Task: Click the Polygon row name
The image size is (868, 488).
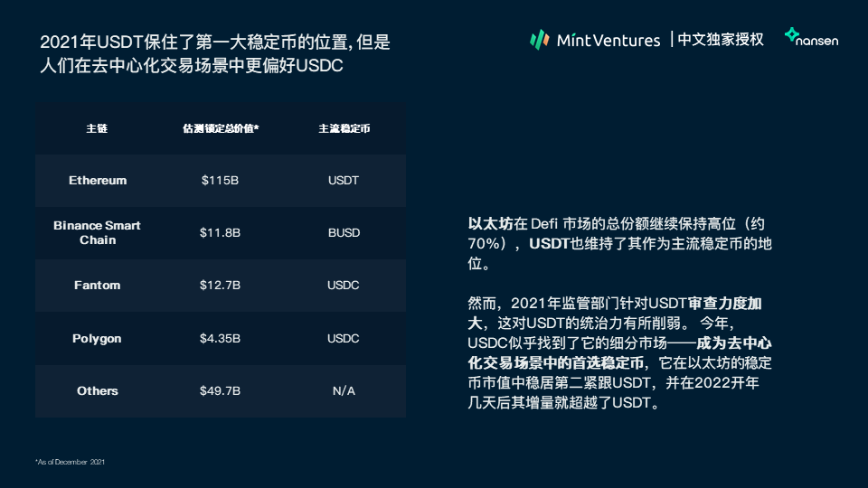Action: 97,339
